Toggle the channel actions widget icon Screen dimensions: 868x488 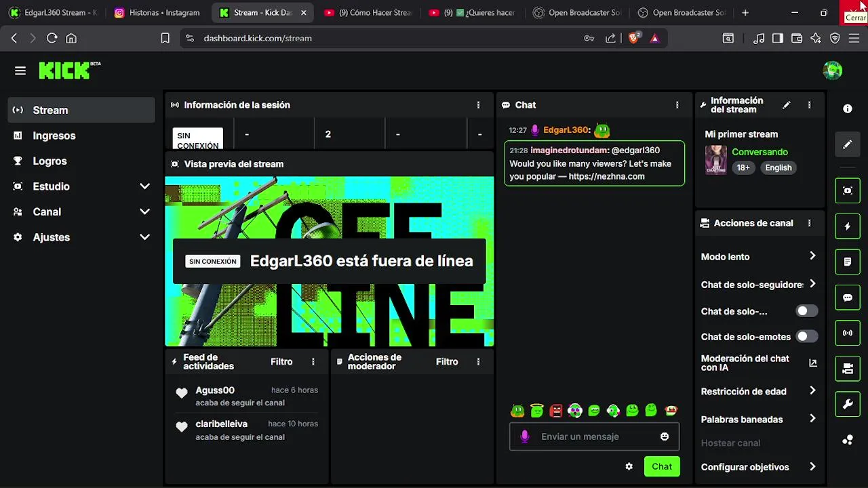point(848,369)
